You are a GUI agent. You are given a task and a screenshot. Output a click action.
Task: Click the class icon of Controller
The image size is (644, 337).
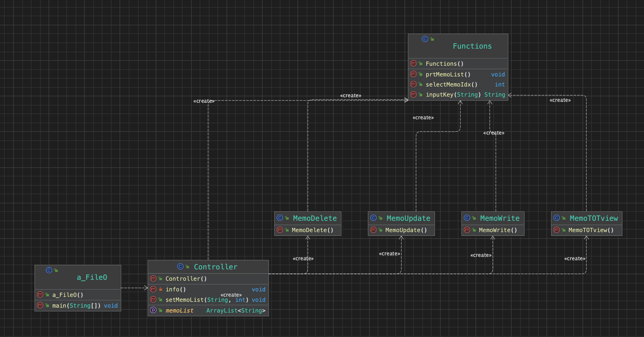pos(180,266)
